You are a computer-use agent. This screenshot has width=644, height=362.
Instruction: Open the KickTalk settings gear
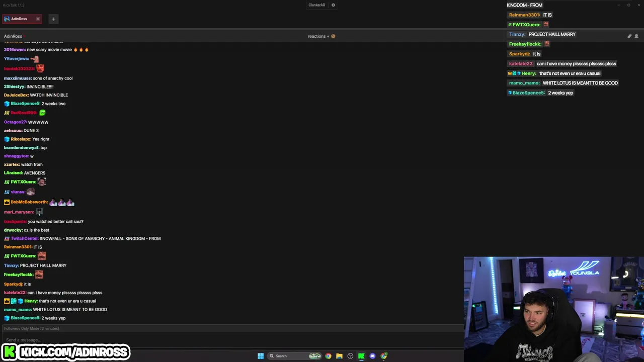pos(333,5)
